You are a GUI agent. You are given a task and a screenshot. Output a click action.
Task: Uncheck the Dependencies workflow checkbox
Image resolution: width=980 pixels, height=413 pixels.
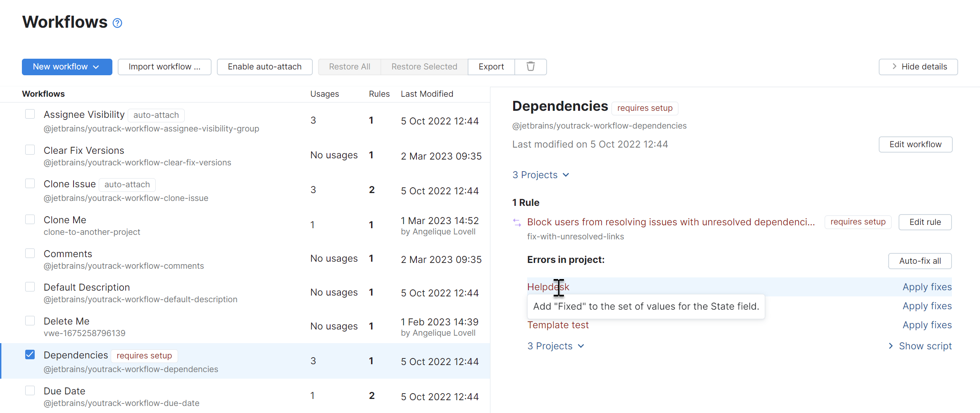30,354
